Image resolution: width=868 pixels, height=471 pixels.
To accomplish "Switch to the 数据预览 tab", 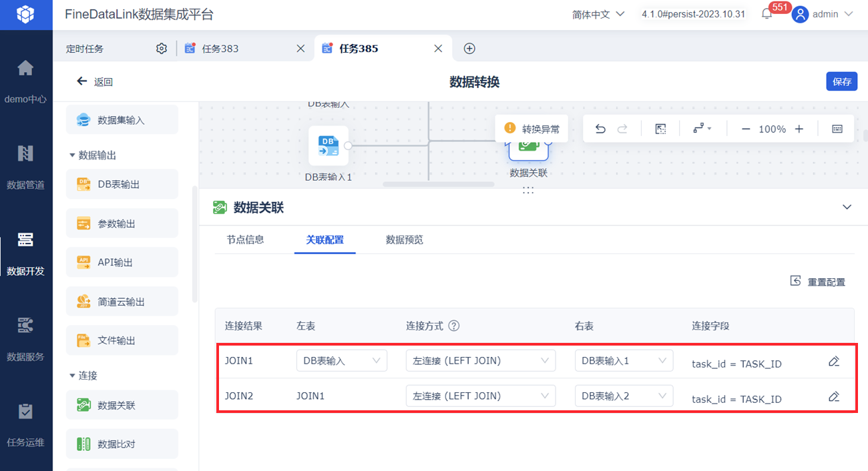I will (x=405, y=240).
